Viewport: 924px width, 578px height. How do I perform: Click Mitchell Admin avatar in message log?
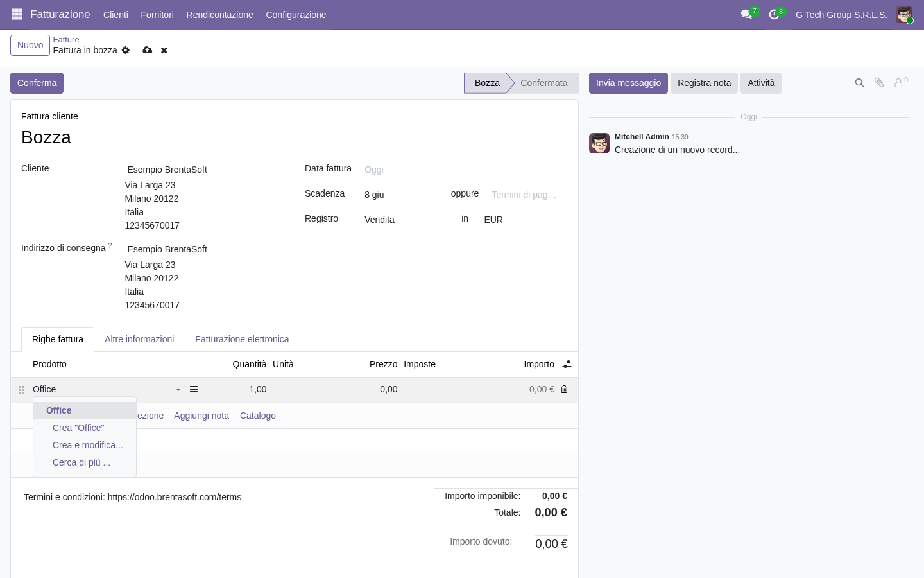(599, 143)
